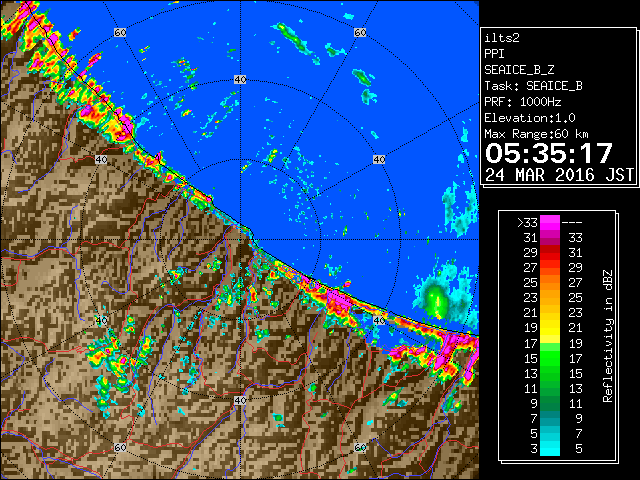
Task: Select the "---" legend upper-bound label
Action: click(x=572, y=223)
